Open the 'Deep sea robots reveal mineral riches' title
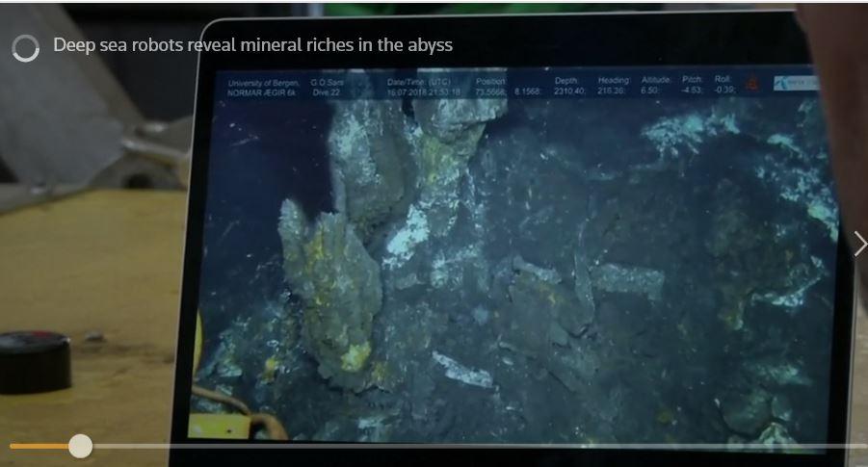This screenshot has height=467, width=868. coord(252,45)
